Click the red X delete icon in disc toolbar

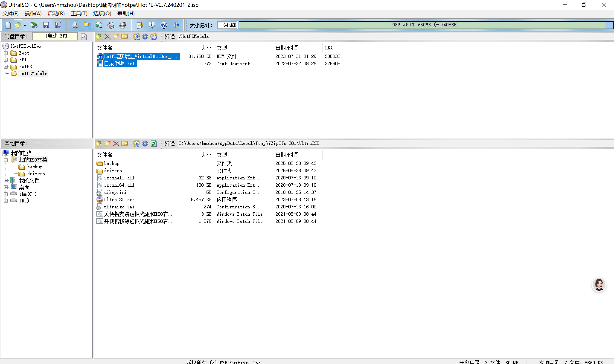pyautogui.click(x=108, y=36)
